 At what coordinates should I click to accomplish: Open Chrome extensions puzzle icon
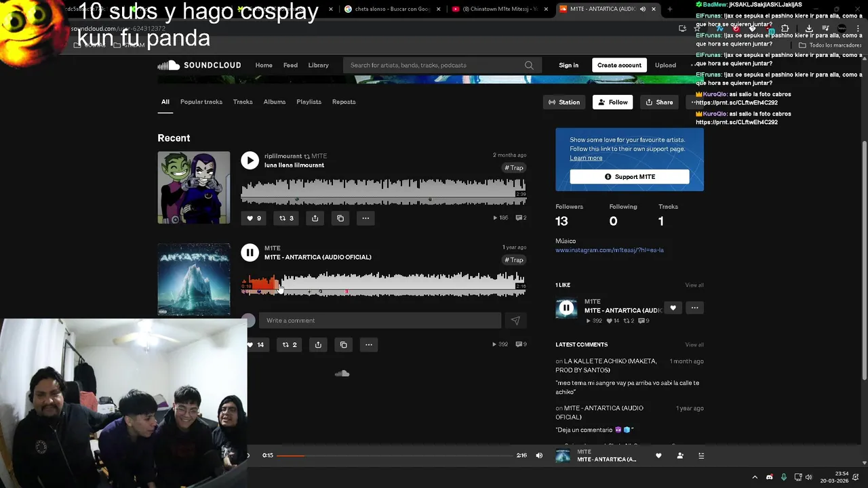(785, 28)
